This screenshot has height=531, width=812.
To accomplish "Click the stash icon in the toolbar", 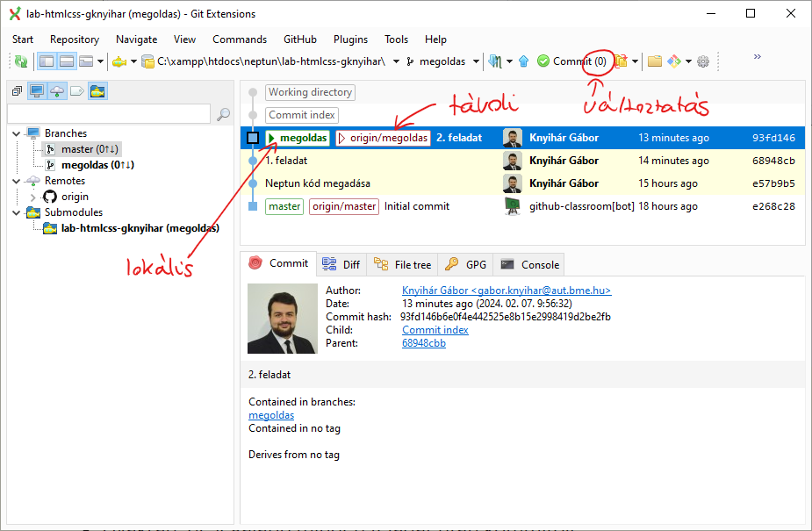I will point(622,61).
